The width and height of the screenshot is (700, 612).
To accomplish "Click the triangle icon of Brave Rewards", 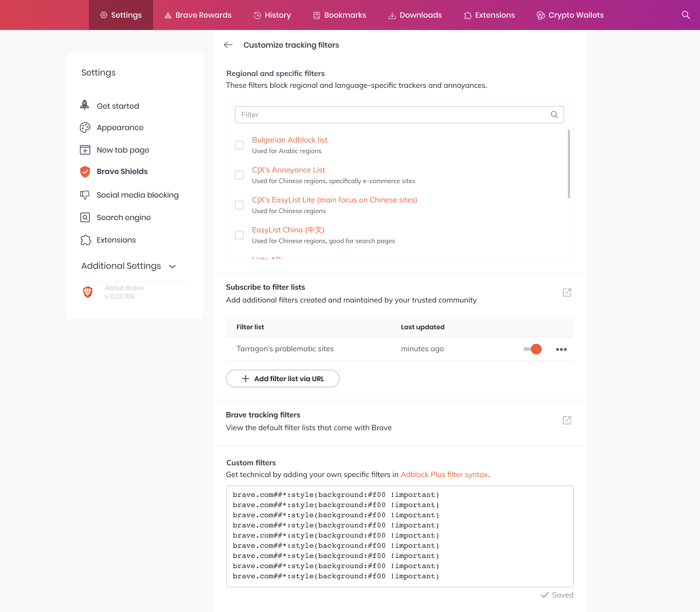I will pos(168,16).
